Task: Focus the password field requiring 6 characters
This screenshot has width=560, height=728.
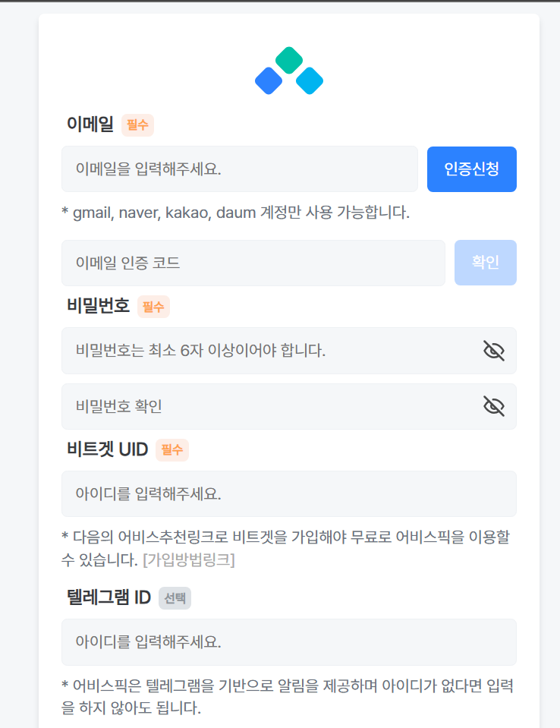Action: pyautogui.click(x=289, y=351)
